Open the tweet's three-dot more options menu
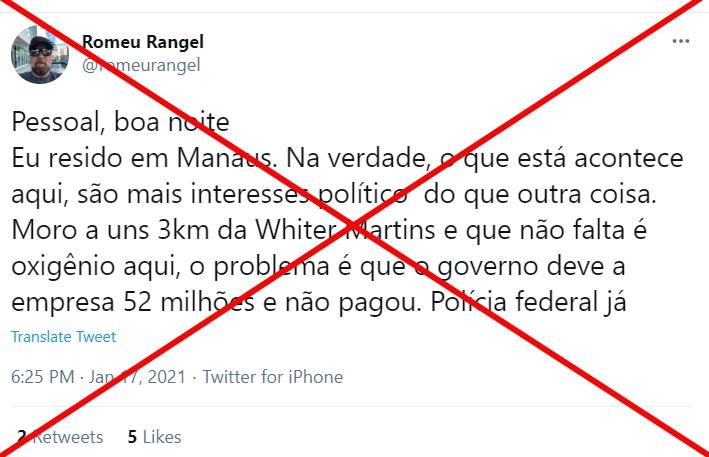 681,41
